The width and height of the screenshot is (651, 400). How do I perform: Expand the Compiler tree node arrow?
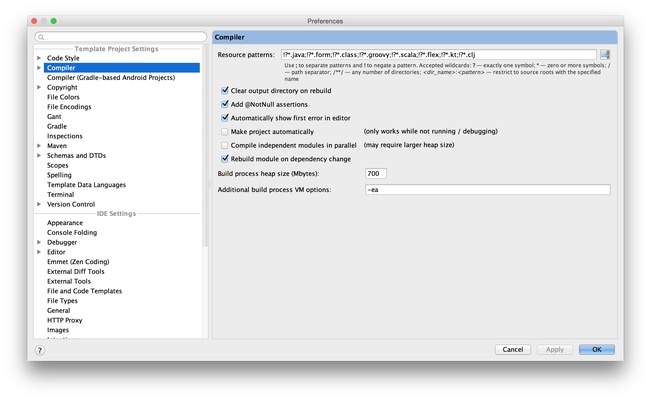coord(39,68)
